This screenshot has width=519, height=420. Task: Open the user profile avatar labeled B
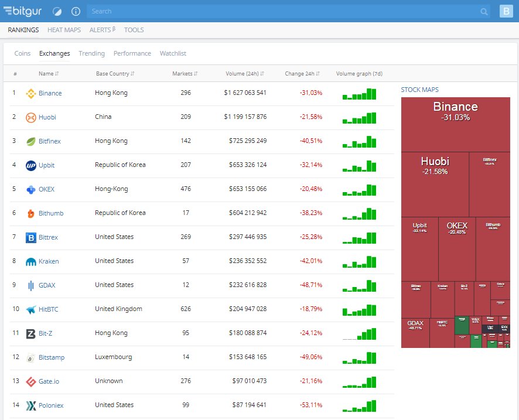tap(506, 11)
